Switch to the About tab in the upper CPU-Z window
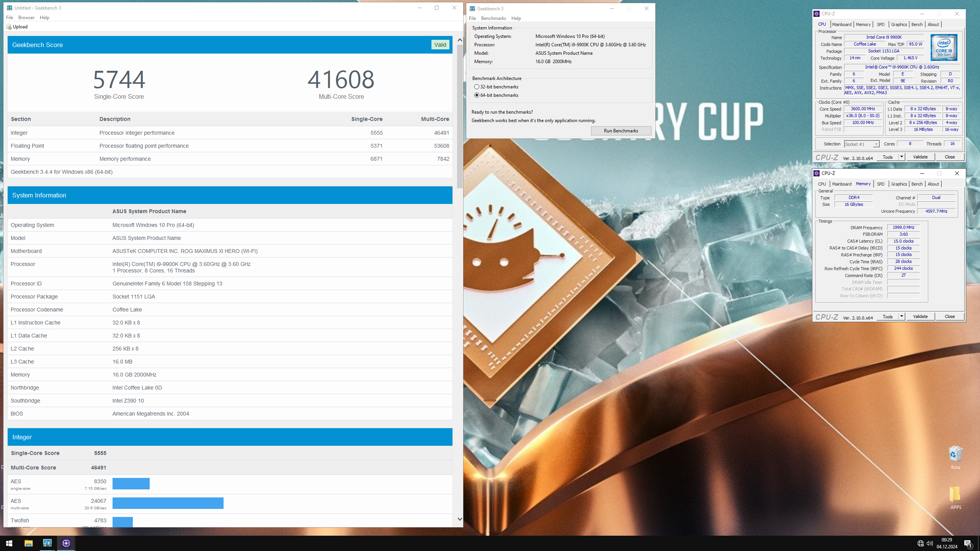Screen dimensions: 980x551 pyautogui.click(x=933, y=24)
